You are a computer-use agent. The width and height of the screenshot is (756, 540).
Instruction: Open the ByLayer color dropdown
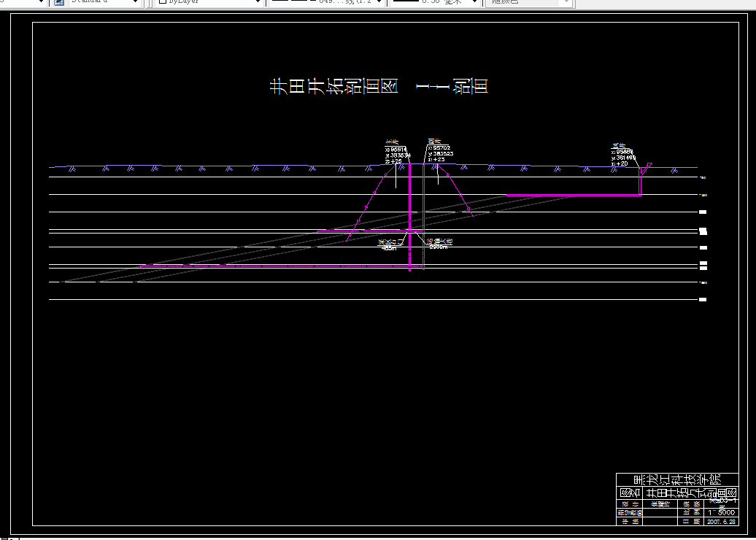click(209, 2)
